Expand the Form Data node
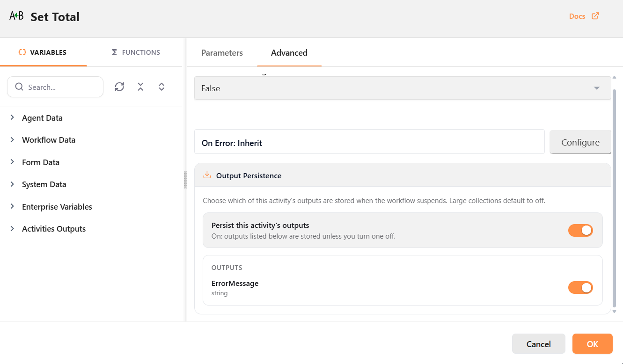623x364 pixels. coord(12,162)
